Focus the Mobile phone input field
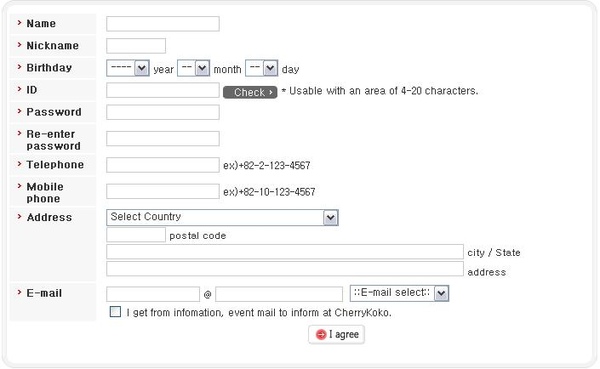Image resolution: width=600 pixels, height=369 pixels. pos(163,191)
